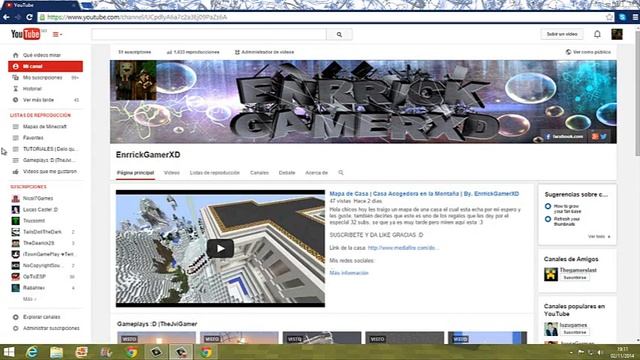Open File Explorer from taskbar
The image size is (640, 360).
(x=56, y=352)
